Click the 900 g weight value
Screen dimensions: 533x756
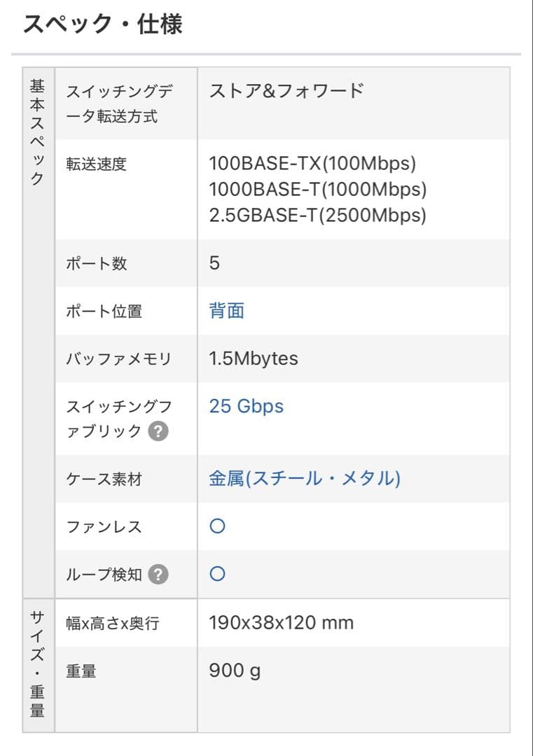tap(235, 670)
